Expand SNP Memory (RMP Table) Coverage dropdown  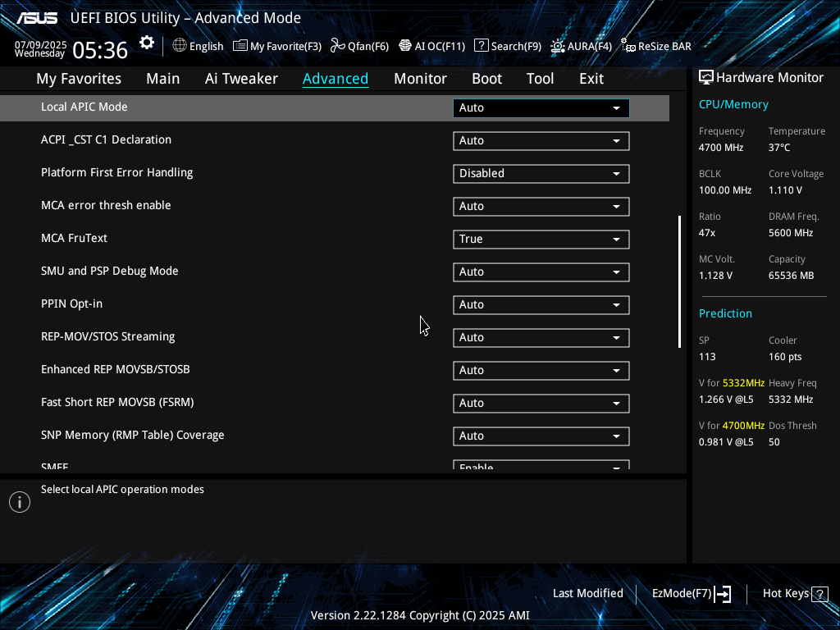click(x=541, y=436)
